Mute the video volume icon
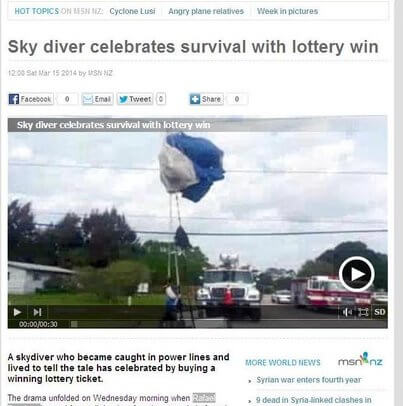Image resolution: width=403 pixels, height=406 pixels. pyautogui.click(x=347, y=312)
